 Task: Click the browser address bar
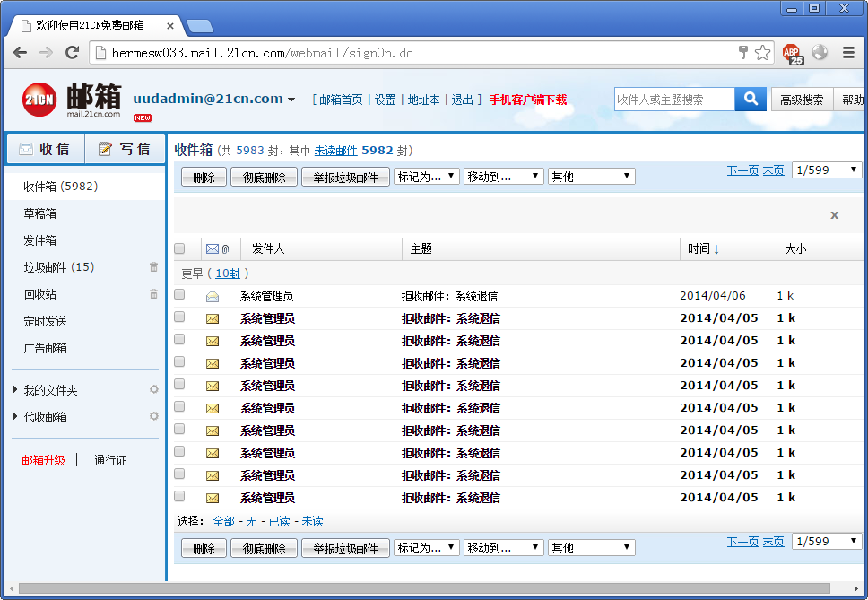(412, 53)
